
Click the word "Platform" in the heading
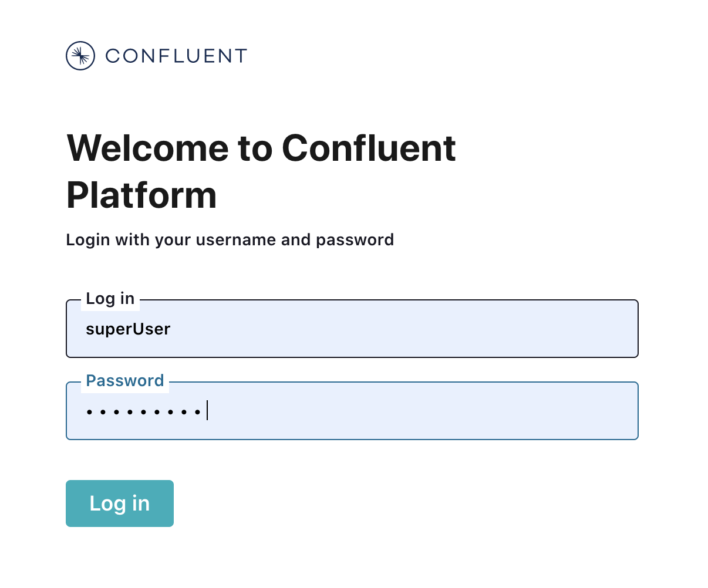coord(141,195)
